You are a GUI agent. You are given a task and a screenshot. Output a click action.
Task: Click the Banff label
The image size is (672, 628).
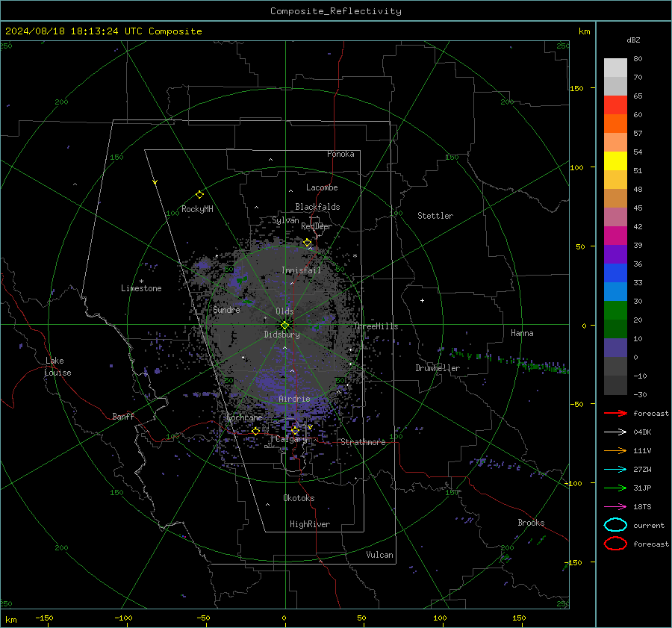coord(123,416)
